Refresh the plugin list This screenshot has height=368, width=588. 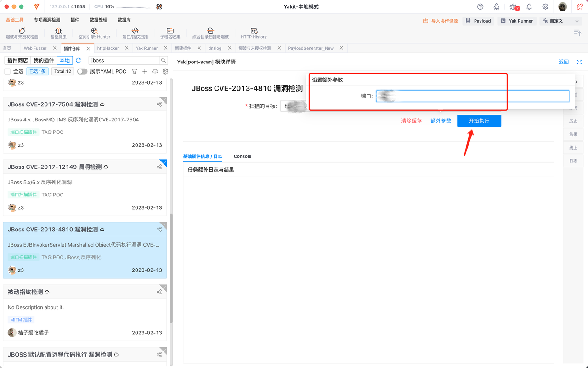[x=79, y=60]
